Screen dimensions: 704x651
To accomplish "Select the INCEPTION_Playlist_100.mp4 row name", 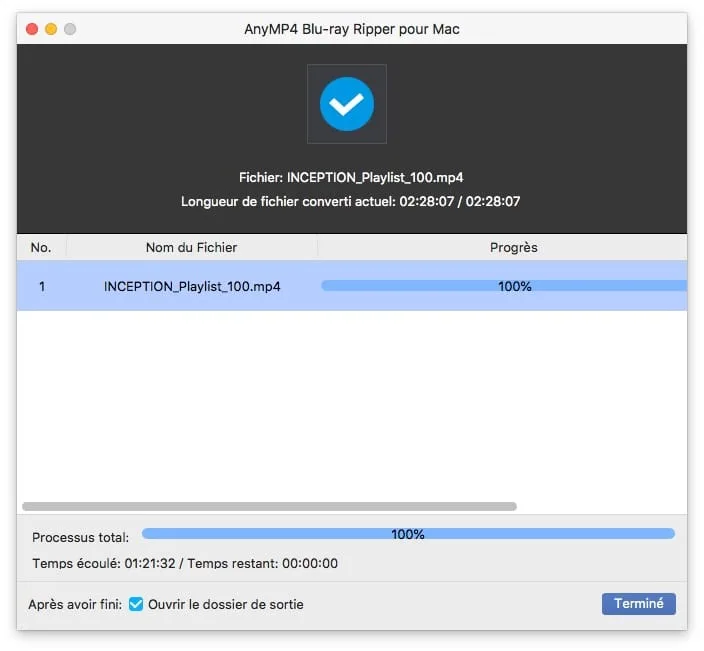I will coord(192,286).
